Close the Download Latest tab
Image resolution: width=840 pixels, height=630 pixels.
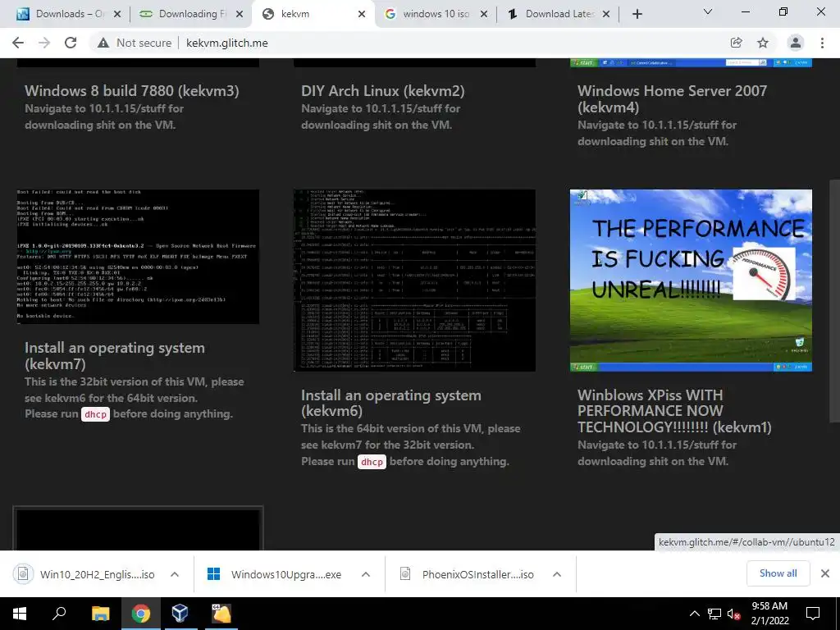(606, 14)
